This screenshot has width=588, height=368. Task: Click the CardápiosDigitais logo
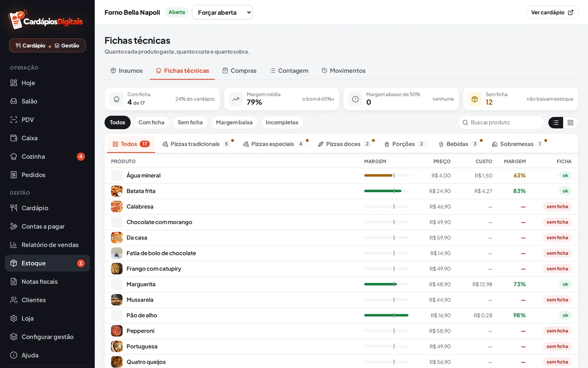(x=46, y=20)
